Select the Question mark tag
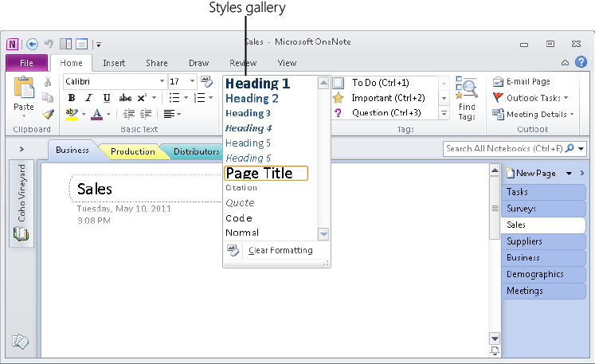The height and width of the screenshot is (364, 595). (x=338, y=113)
